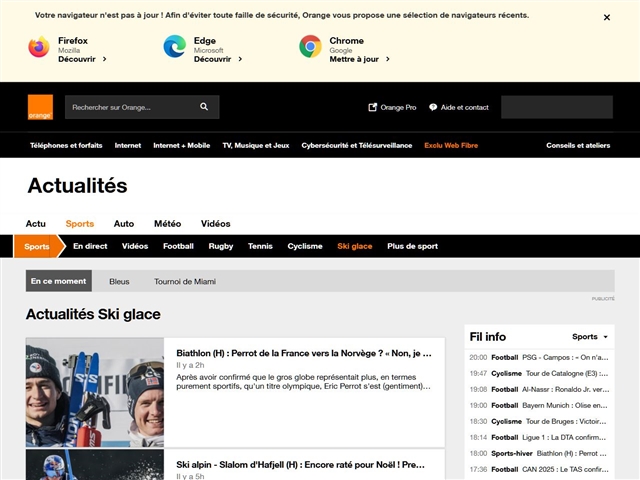
Task: Click the orange Sports arrow label
Action: click(39, 246)
